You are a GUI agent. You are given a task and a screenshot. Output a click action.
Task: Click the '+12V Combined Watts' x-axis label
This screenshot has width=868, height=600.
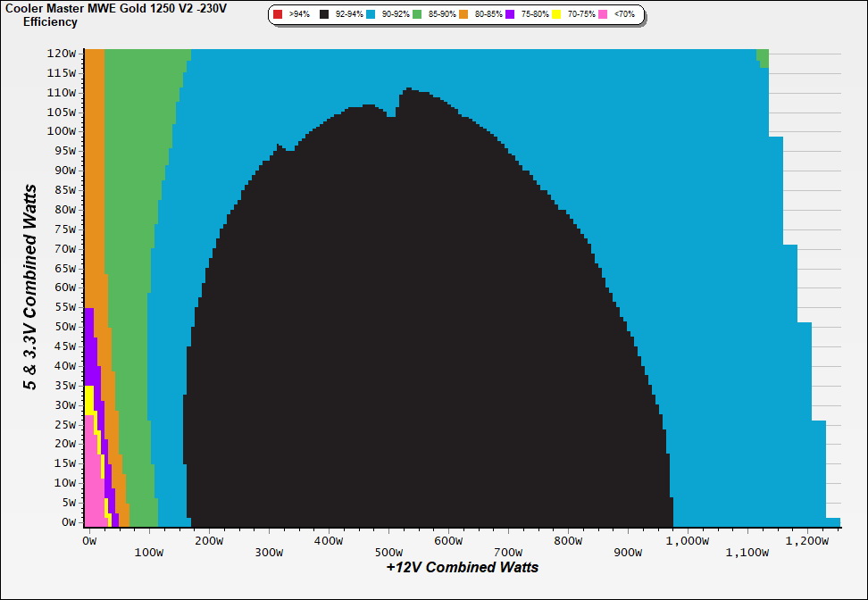(x=463, y=567)
